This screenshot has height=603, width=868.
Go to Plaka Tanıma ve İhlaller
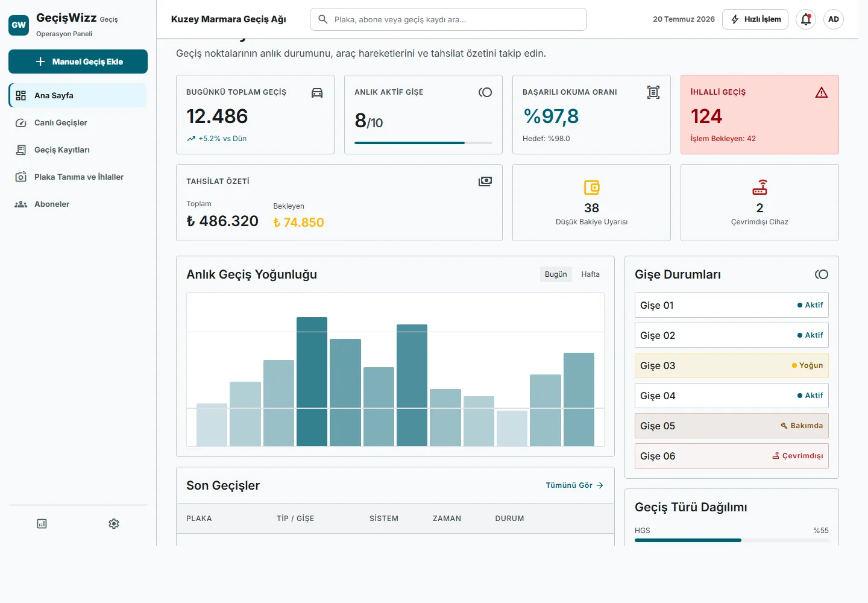click(x=78, y=177)
